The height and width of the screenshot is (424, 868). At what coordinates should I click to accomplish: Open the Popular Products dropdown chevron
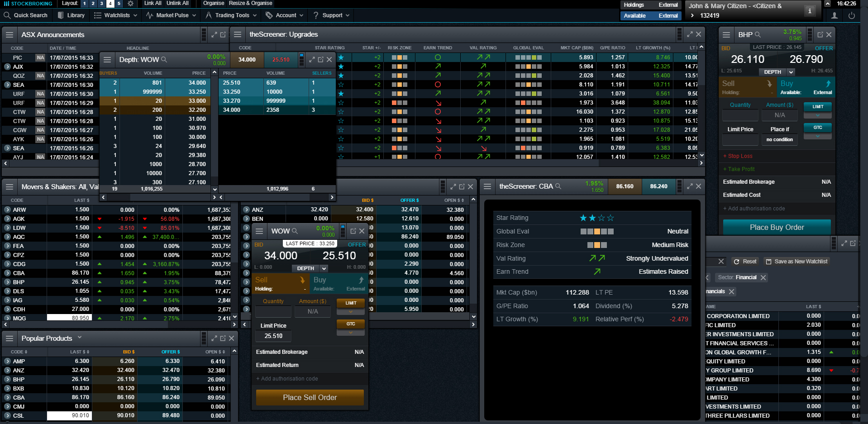80,338
